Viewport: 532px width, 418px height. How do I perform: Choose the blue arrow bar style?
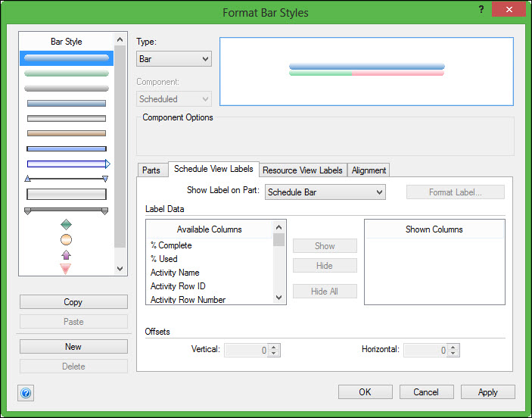pos(67,164)
